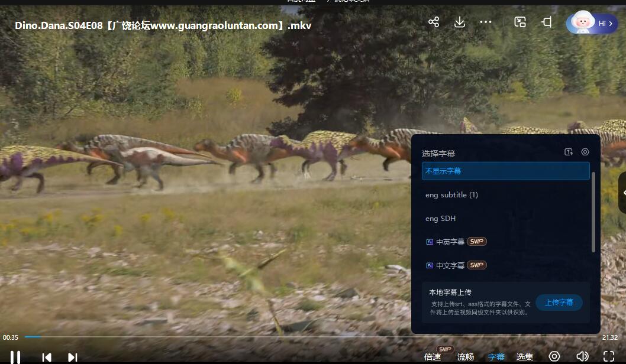Click the AI icon beside 中英字幕
Screen dimensions: 626x364
pyautogui.click(x=430, y=242)
